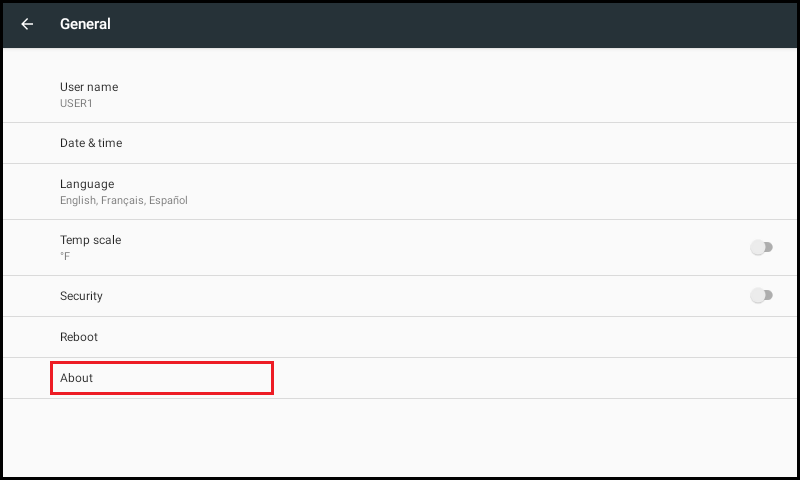
Task: Click the dark header bar beside General
Action: coord(449,24)
